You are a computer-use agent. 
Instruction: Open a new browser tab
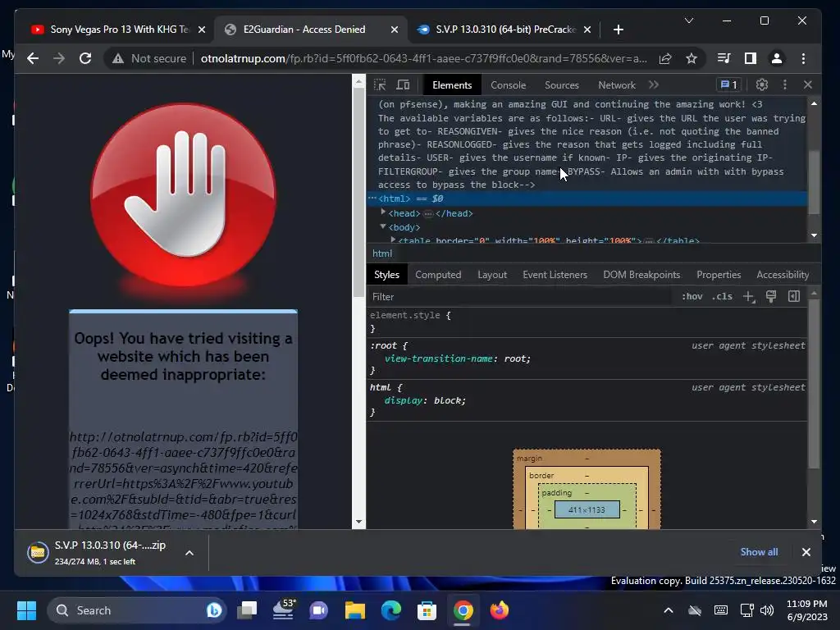click(x=619, y=30)
